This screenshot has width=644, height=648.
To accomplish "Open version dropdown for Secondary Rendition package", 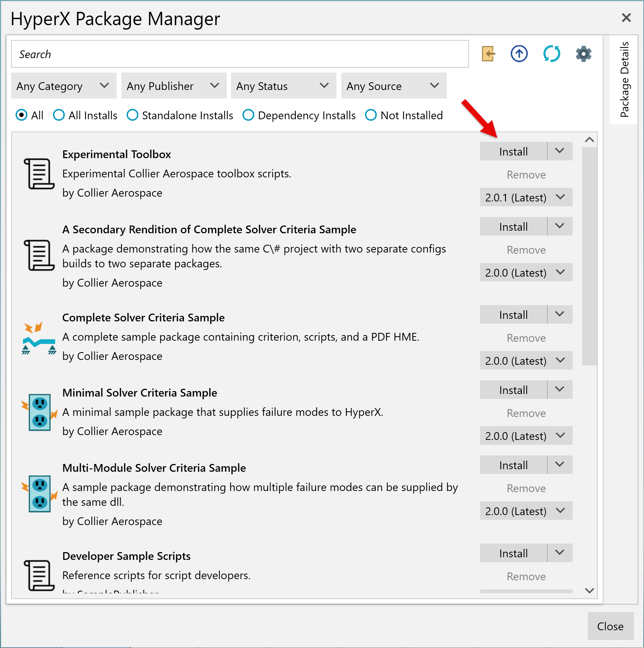I will coord(526,273).
